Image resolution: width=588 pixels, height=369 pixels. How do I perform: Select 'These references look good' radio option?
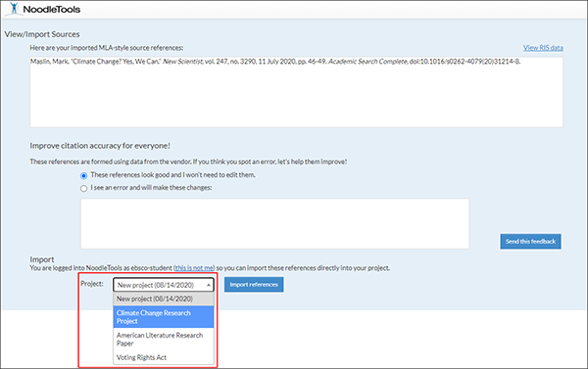pos(83,176)
